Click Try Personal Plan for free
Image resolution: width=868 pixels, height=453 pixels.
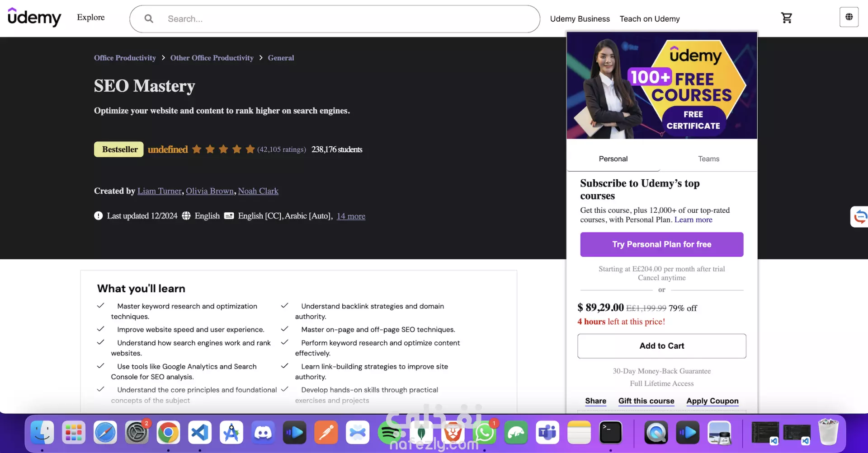click(x=662, y=244)
